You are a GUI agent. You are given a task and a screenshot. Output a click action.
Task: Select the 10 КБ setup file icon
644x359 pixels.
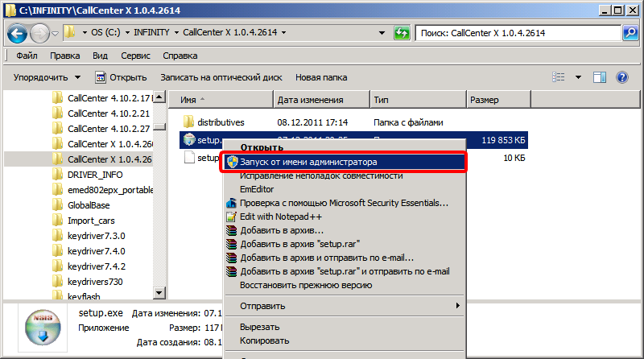coord(189,157)
